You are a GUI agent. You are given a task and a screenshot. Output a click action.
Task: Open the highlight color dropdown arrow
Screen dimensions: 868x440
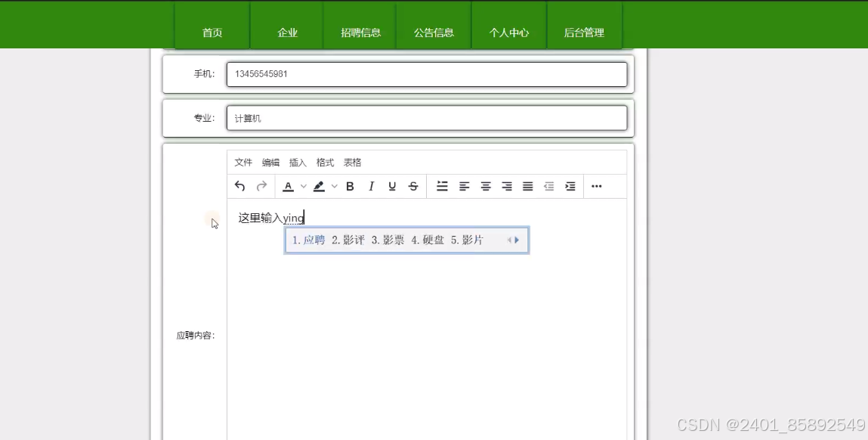335,186
